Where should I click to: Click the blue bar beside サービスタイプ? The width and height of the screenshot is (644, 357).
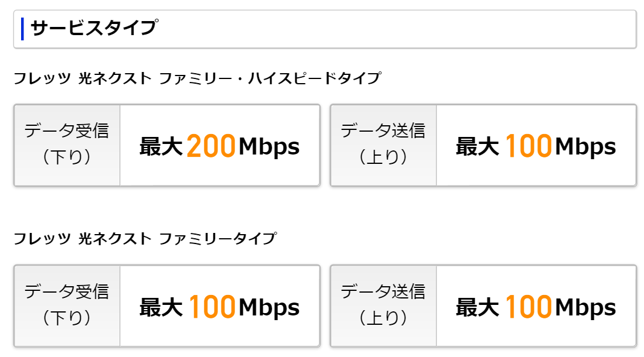22,29
